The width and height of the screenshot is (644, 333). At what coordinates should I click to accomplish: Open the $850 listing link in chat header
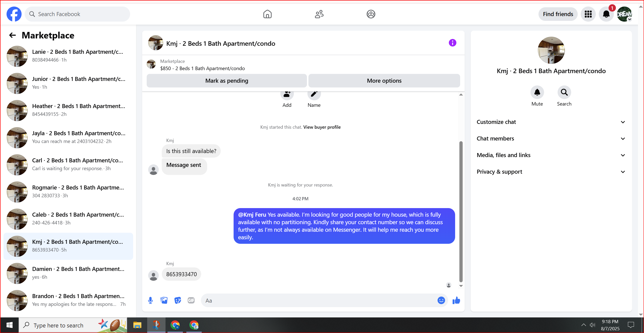(202, 68)
